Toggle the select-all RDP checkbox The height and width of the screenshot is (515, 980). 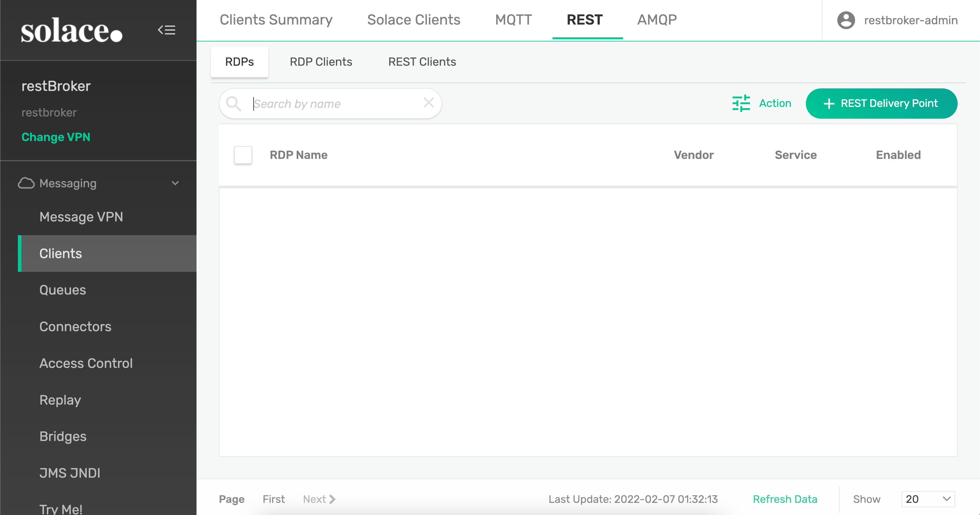[243, 155]
